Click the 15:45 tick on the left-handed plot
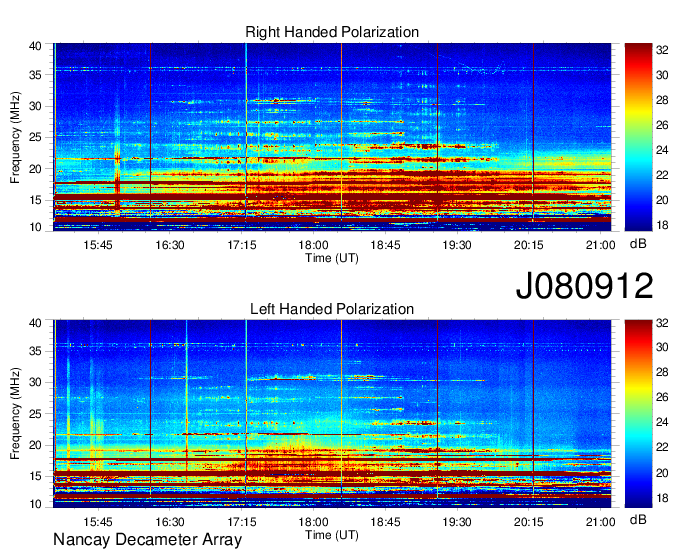Image resolution: width=680 pixels, height=552 pixels. [x=98, y=522]
